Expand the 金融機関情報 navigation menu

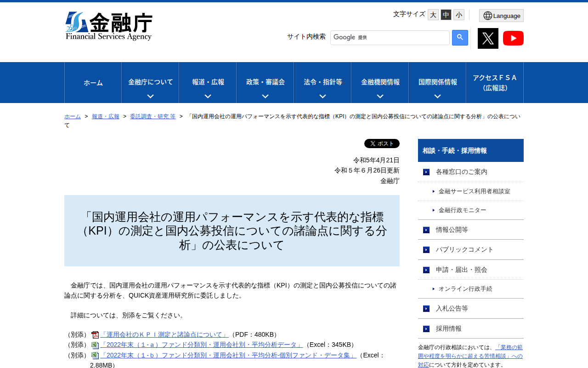click(x=380, y=82)
